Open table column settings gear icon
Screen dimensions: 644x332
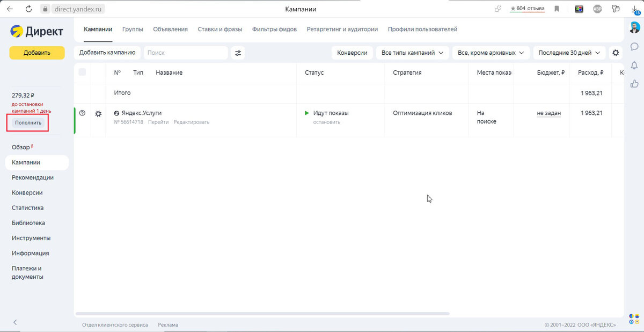click(616, 53)
